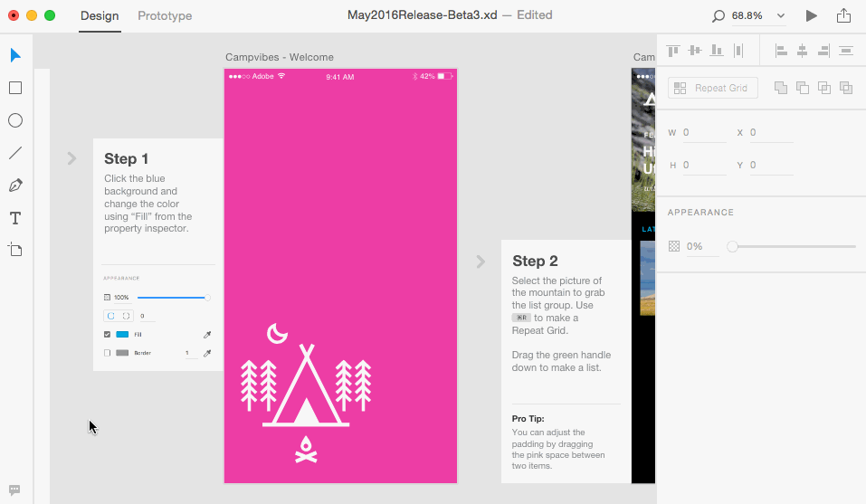Play the prototype preview
The height and width of the screenshot is (504, 866).
[x=812, y=15]
